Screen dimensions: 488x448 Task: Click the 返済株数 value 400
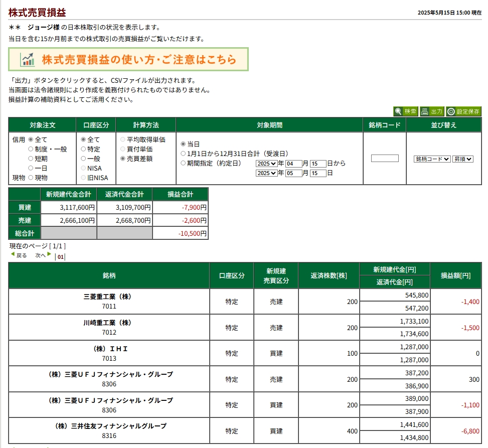tap(352, 431)
